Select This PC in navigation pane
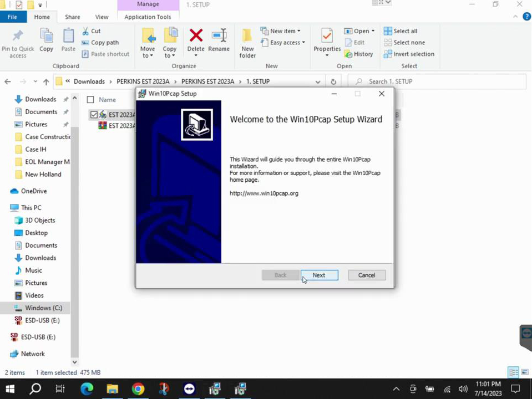The image size is (532, 399). [x=31, y=208]
